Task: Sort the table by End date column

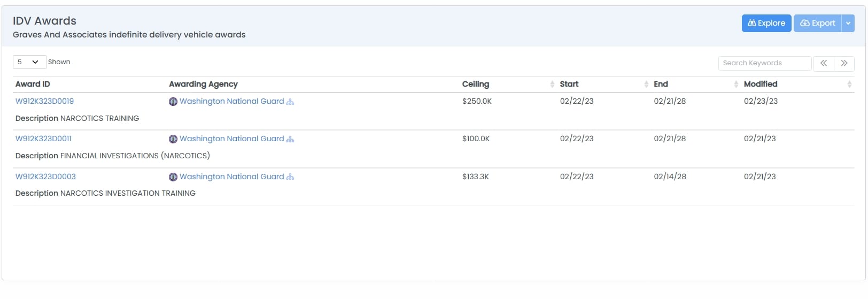Action: pos(736,85)
